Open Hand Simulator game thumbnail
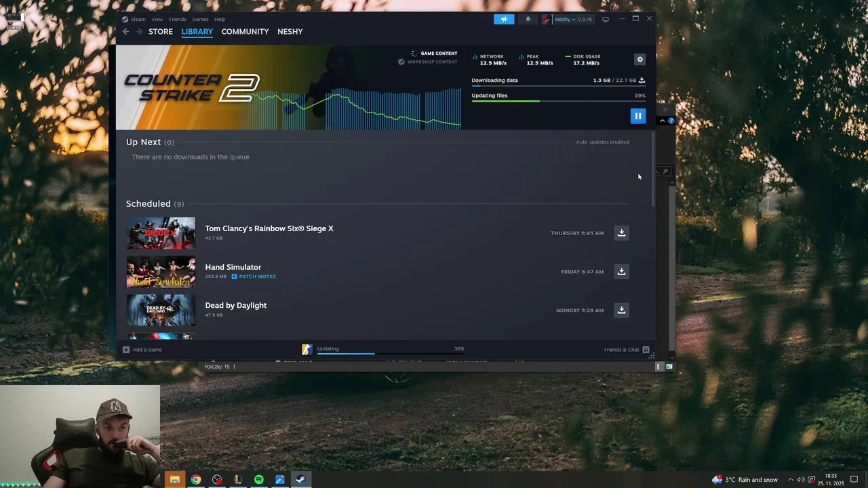This screenshot has height=488, width=868. (x=161, y=272)
